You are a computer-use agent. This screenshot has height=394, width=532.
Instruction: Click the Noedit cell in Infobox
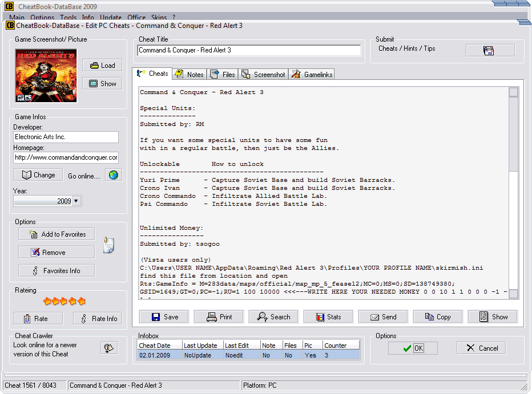click(241, 355)
